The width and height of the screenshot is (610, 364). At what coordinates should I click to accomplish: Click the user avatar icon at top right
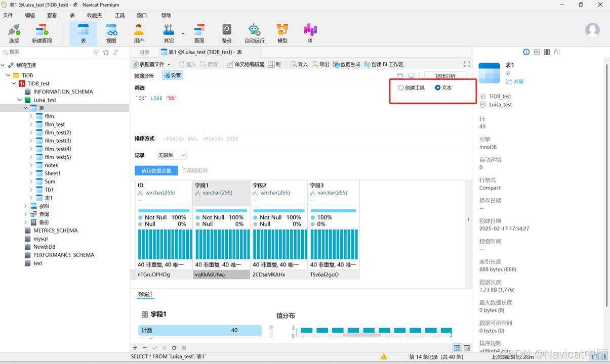(x=592, y=30)
